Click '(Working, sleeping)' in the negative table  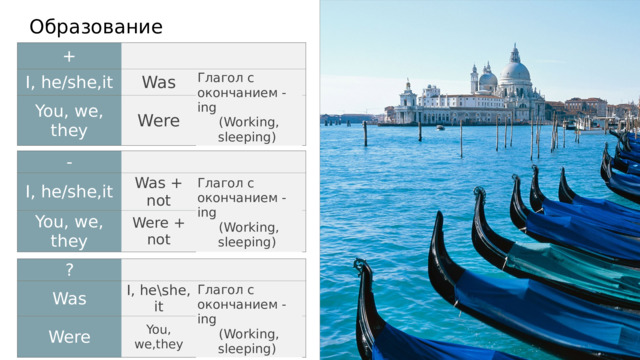tap(248, 235)
